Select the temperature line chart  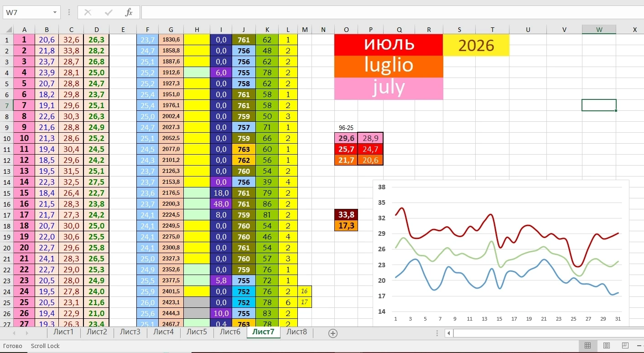501,253
